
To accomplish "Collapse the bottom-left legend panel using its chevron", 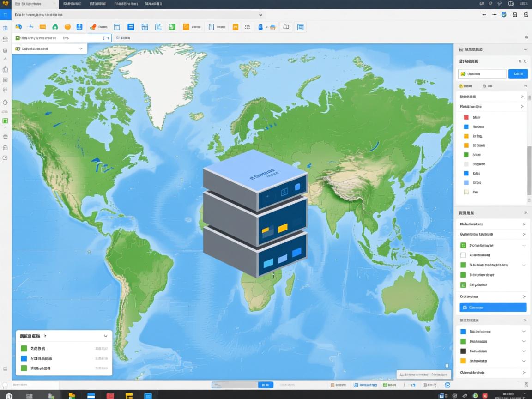I will 105,336.
